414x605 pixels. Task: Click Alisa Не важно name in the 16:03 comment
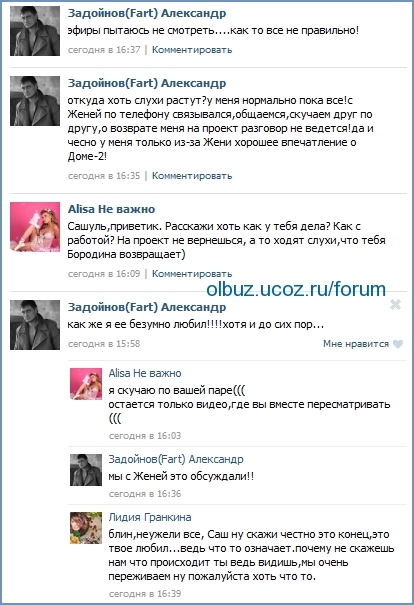pos(145,373)
